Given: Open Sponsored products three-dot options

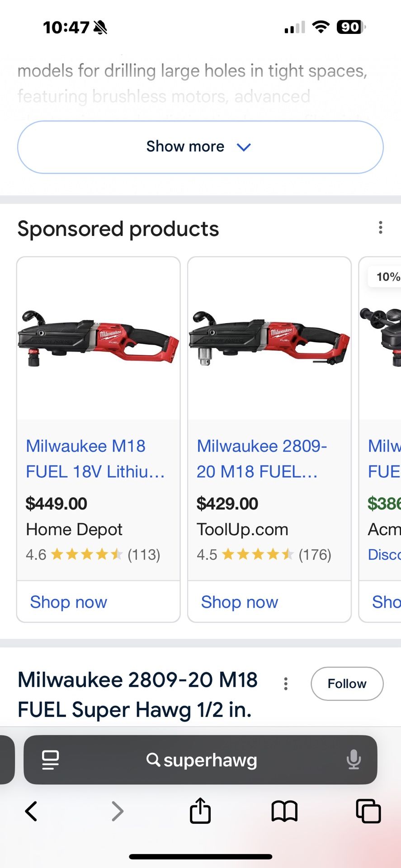Looking at the screenshot, I should [x=381, y=227].
